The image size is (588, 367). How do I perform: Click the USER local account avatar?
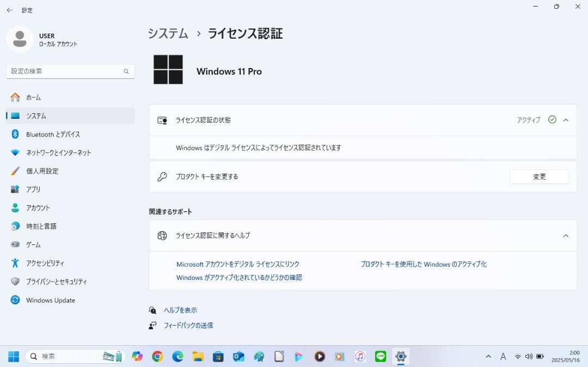[x=20, y=39]
